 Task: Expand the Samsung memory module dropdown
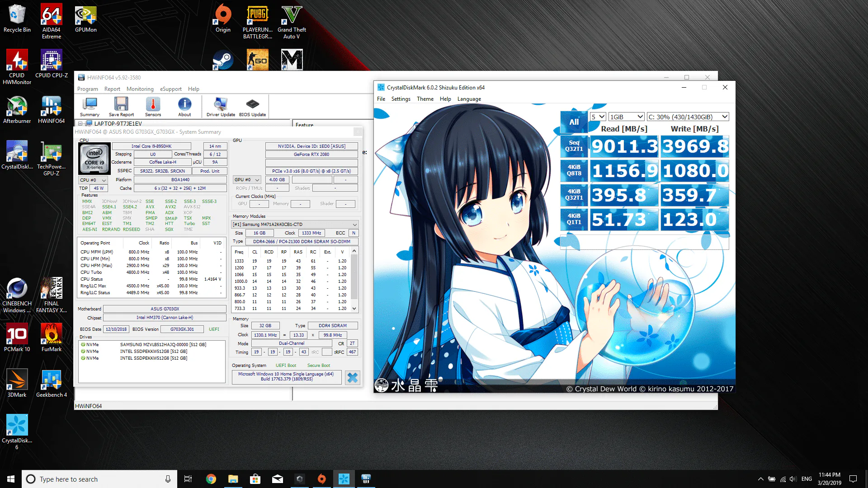[295, 224]
